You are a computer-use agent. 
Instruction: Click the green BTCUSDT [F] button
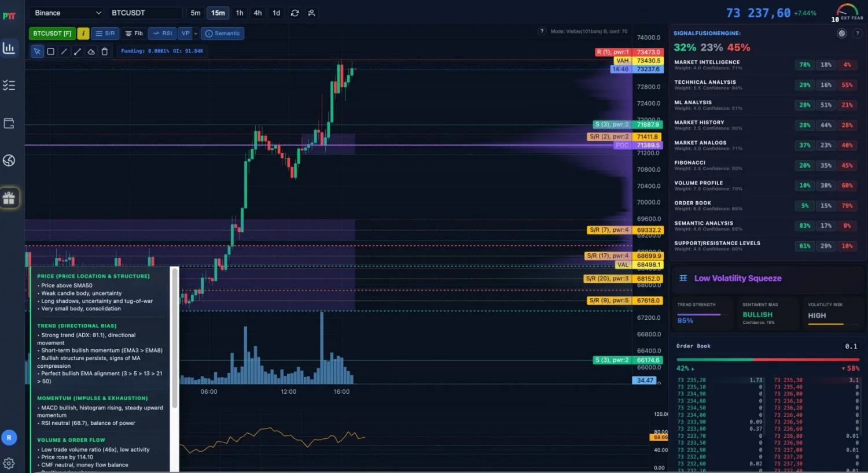(x=52, y=34)
